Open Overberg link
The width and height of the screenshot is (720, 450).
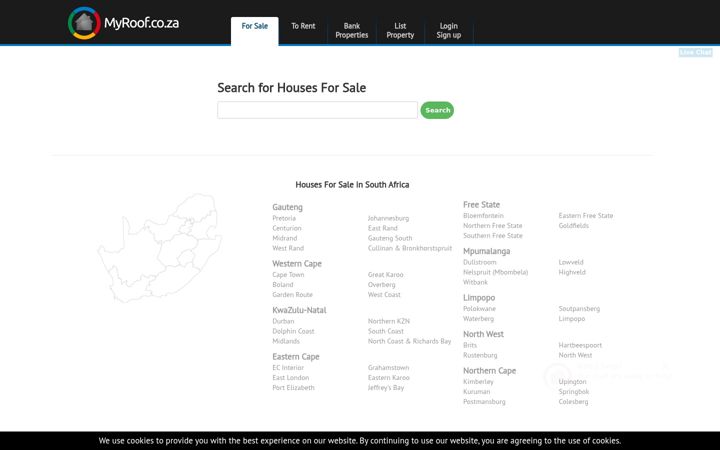[382, 285]
